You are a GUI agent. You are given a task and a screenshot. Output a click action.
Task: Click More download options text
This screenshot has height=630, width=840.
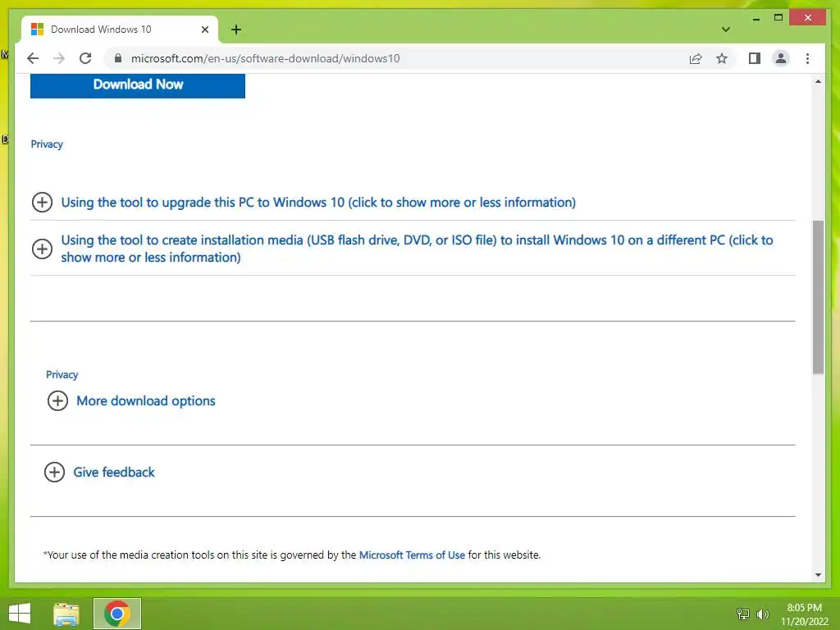pyautogui.click(x=146, y=400)
